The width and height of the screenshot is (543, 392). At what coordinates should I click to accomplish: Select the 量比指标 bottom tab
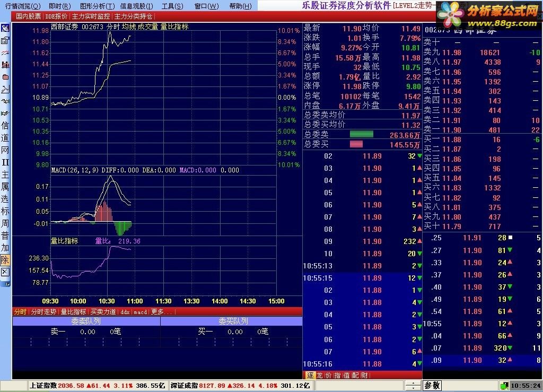[73, 312]
